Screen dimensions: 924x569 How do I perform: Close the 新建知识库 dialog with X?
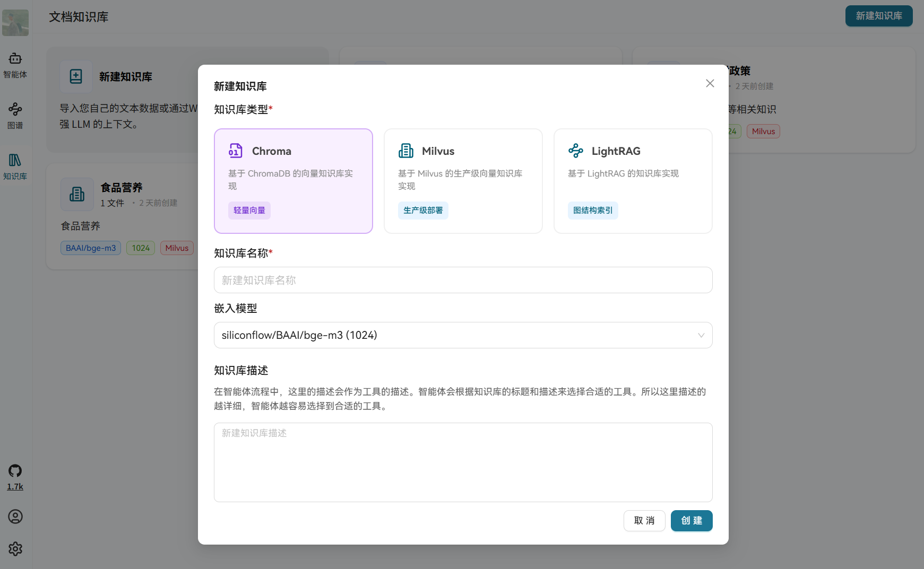[710, 83]
